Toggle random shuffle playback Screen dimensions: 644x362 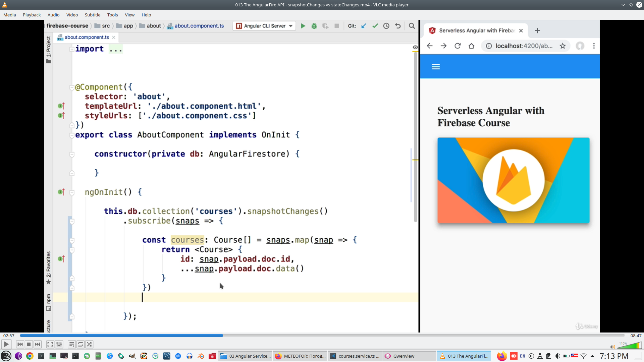point(89,344)
